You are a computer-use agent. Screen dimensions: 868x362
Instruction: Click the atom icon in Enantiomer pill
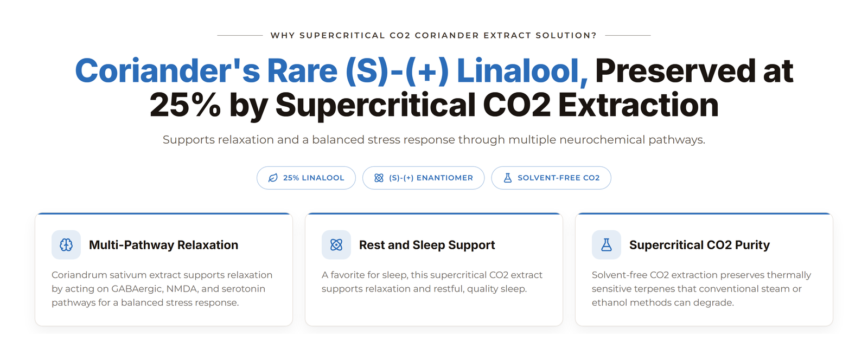click(379, 178)
